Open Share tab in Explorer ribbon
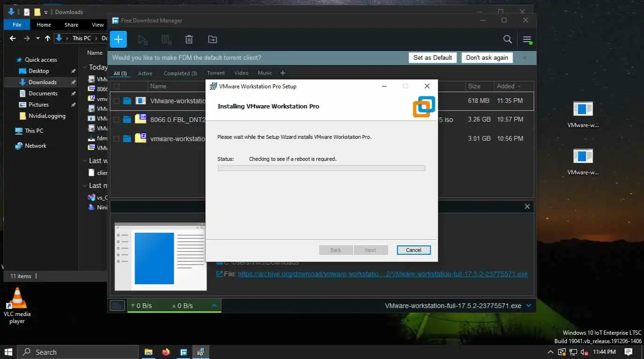Image resolution: width=644 pixels, height=359 pixels. coord(72,25)
